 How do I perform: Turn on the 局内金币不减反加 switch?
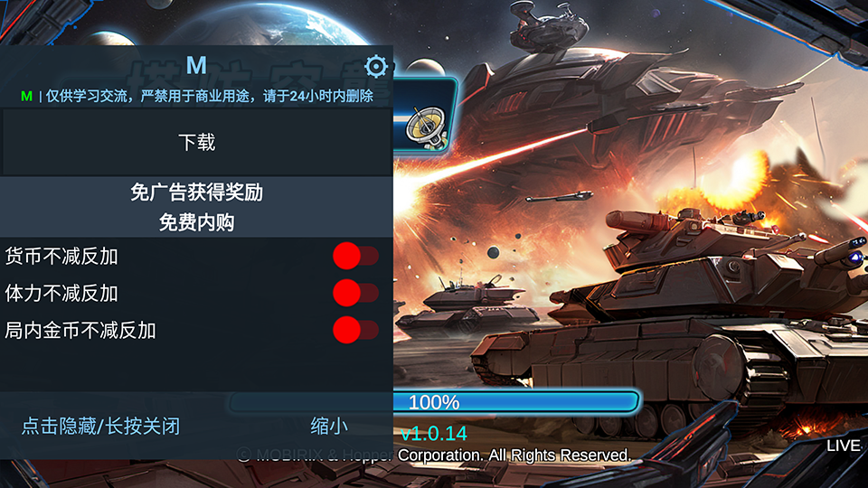click(355, 331)
